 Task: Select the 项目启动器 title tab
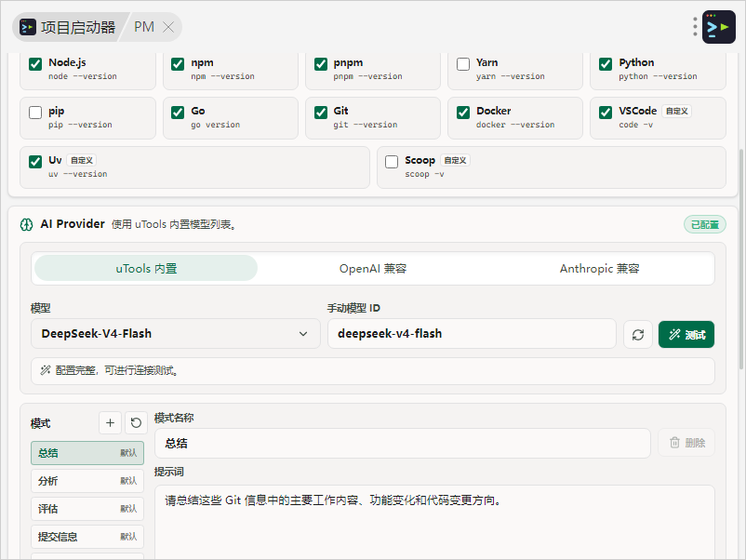(70, 27)
